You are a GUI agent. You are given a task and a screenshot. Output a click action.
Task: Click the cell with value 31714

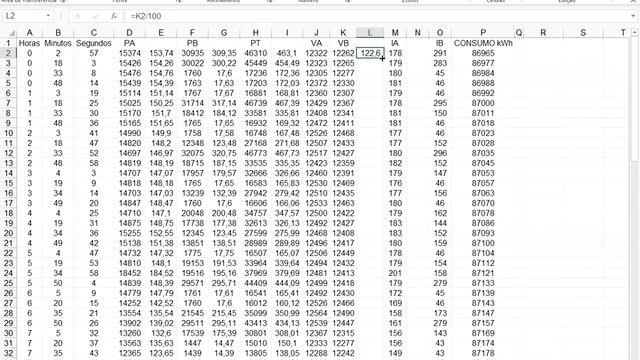coord(192,103)
